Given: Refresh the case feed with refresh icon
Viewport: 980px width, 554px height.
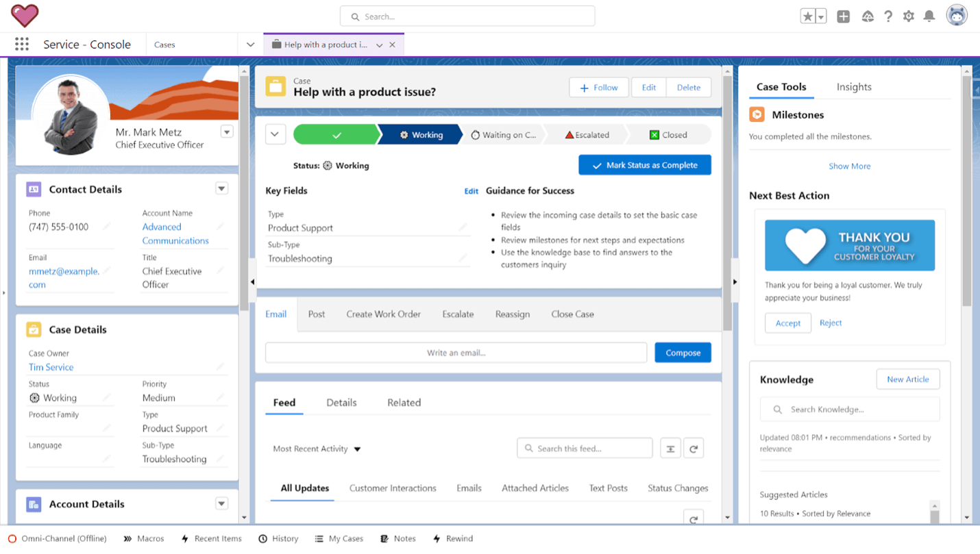Looking at the screenshot, I should pyautogui.click(x=694, y=448).
